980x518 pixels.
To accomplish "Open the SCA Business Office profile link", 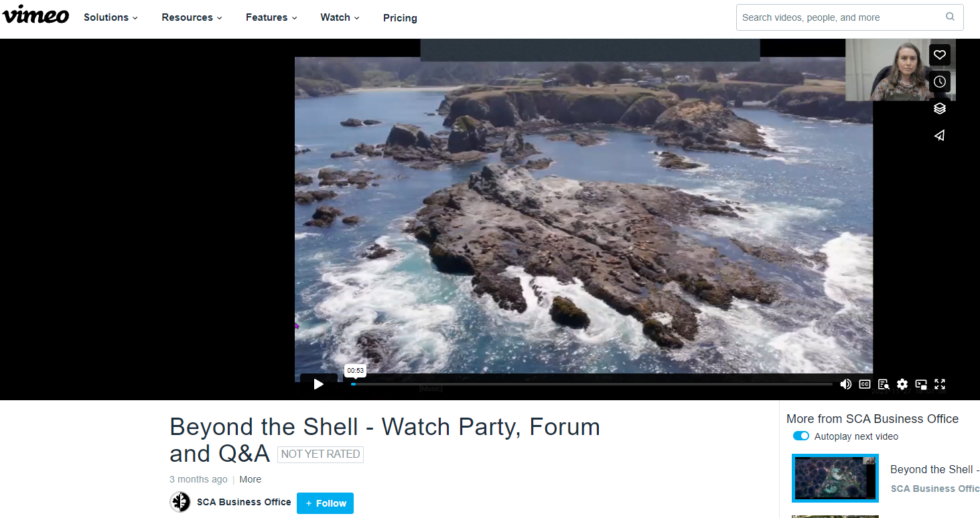I will [244, 502].
